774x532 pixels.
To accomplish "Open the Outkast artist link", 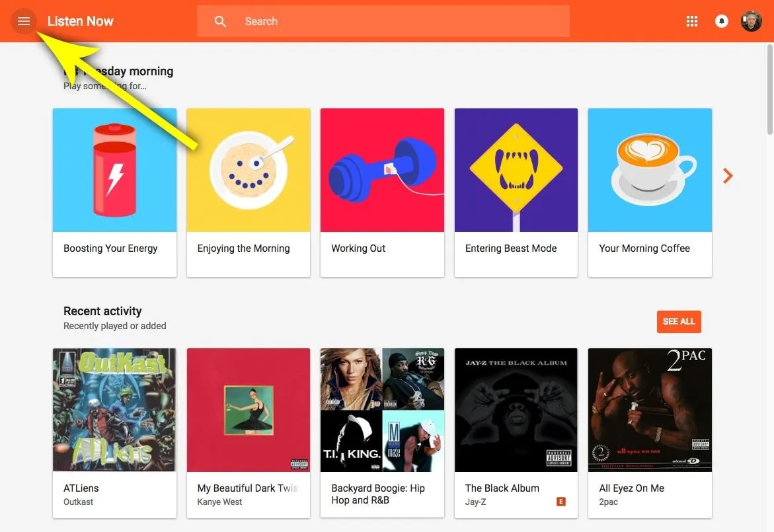I will [78, 502].
